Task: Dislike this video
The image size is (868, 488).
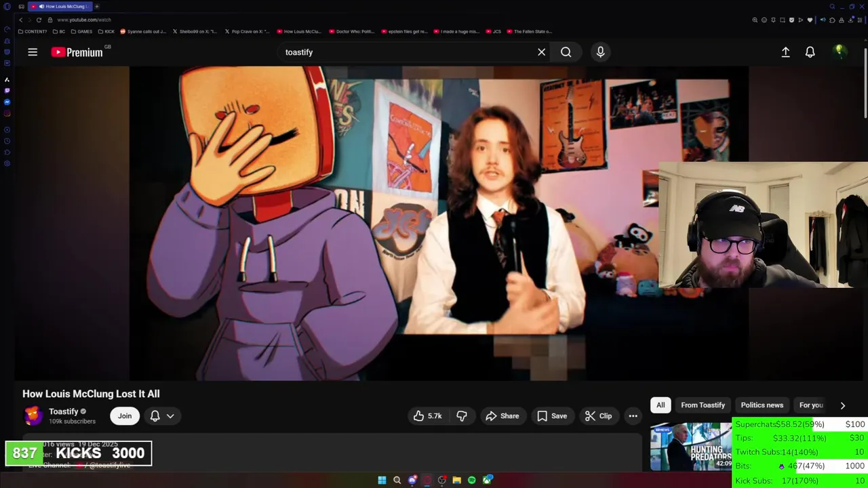Action: (x=462, y=416)
